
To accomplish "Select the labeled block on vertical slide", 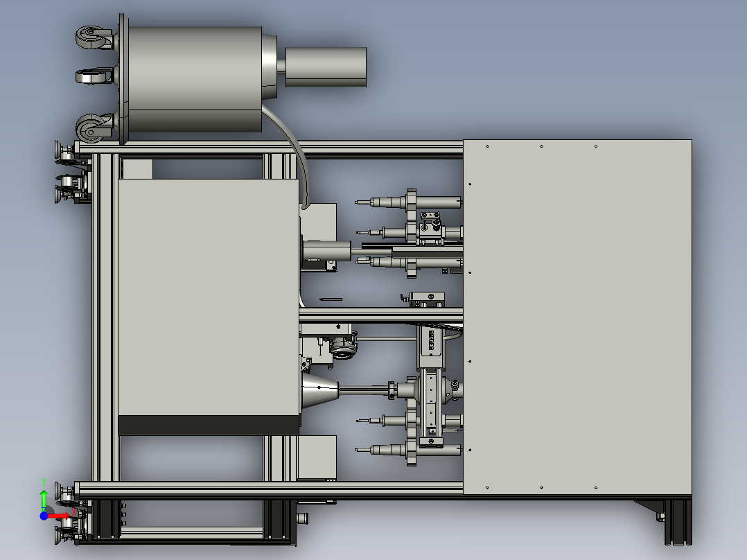I will click(431, 346).
